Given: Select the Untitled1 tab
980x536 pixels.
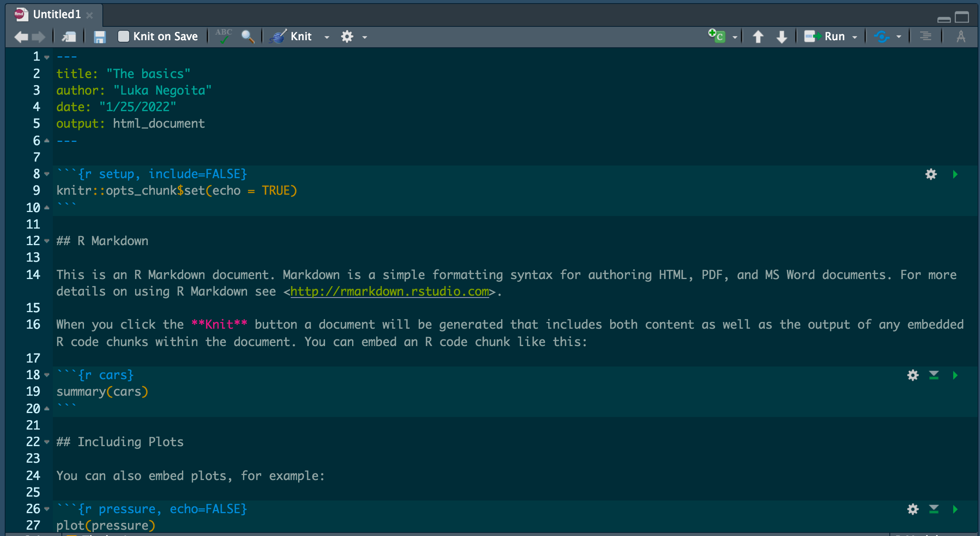Looking at the screenshot, I should pos(57,15).
